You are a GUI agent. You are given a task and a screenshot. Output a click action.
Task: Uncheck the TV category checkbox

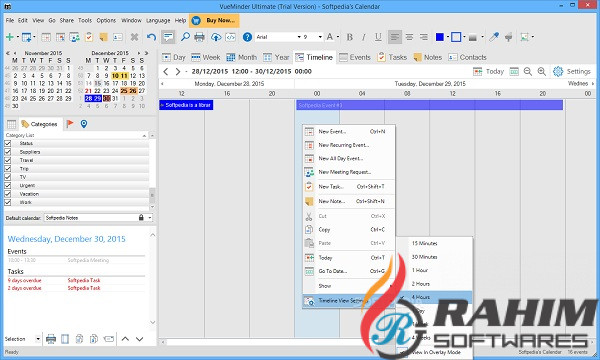(8, 177)
